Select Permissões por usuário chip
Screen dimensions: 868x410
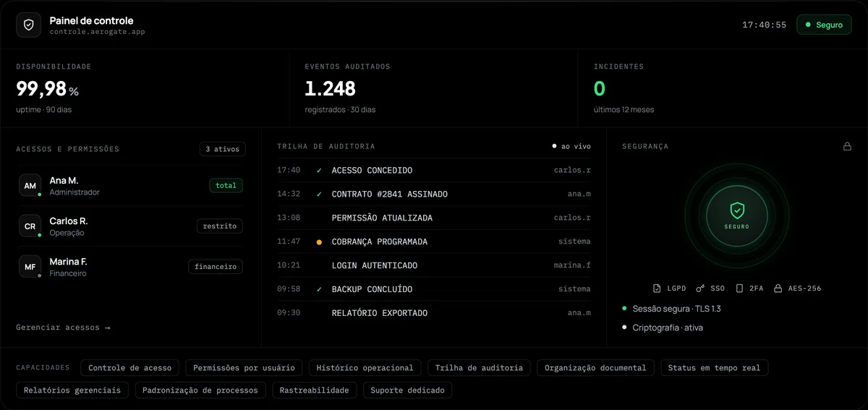244,368
